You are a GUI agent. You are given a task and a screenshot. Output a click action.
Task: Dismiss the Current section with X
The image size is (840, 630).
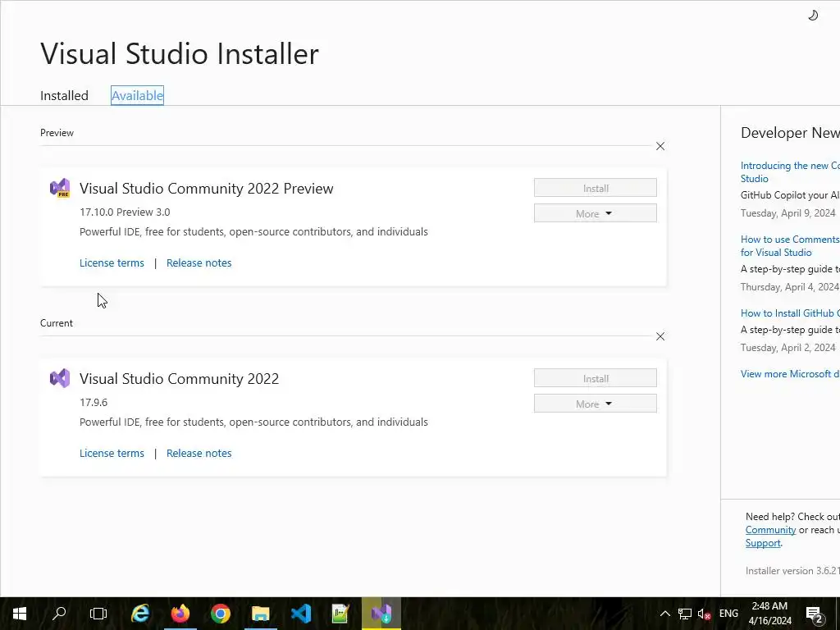point(660,336)
